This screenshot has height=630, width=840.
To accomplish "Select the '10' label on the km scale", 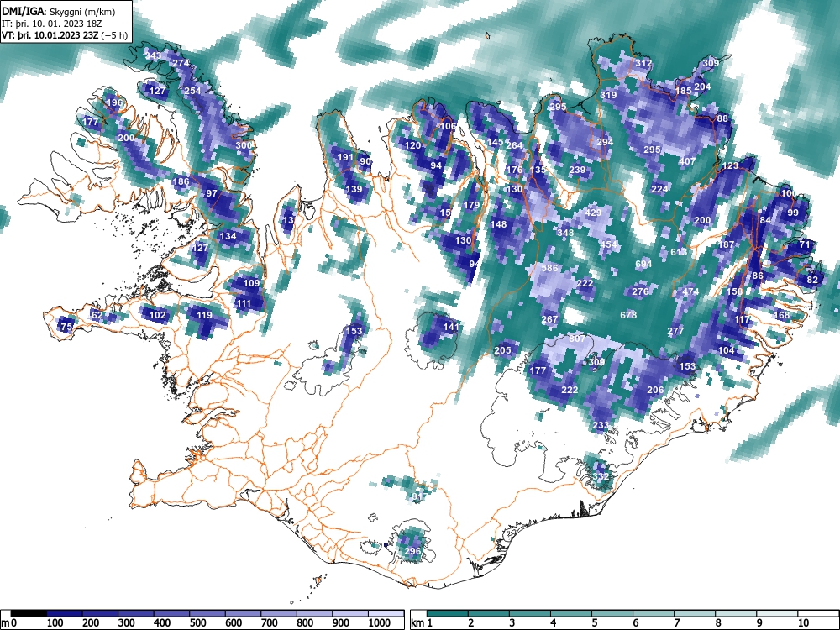I will (803, 623).
